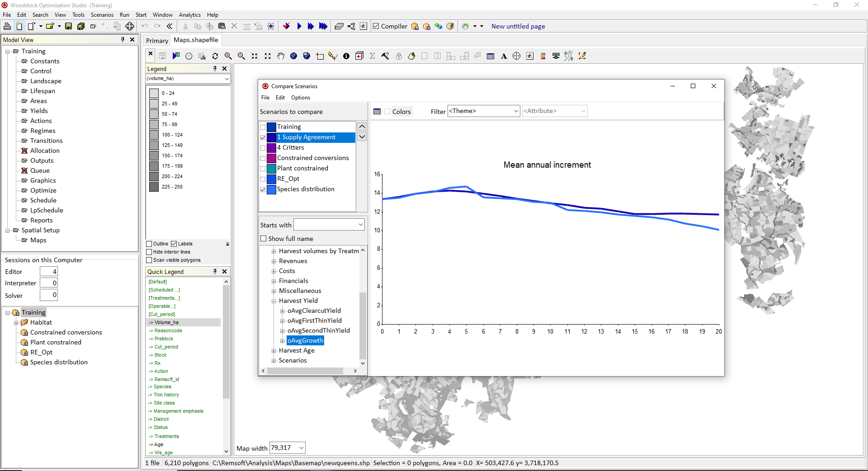Select the text label tool (letter A) on map toolbar
Screen dimensions: 868x471
pyautogui.click(x=504, y=56)
